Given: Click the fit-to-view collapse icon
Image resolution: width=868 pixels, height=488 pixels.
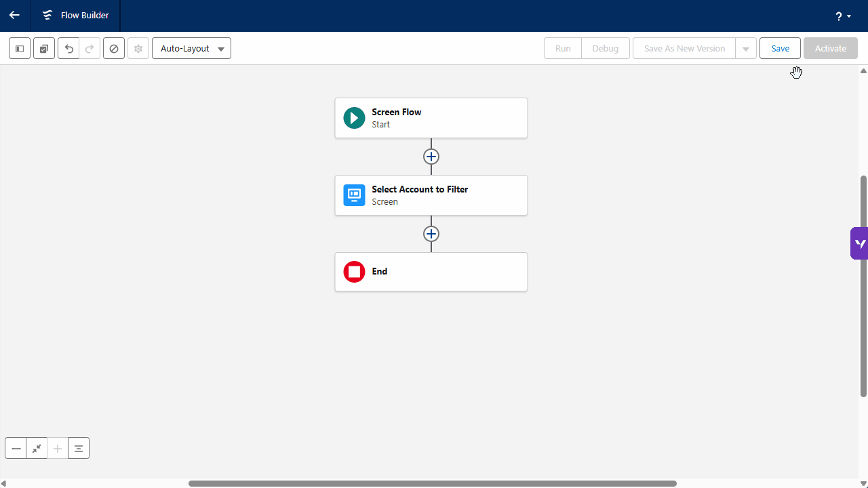Looking at the screenshot, I should click(x=37, y=449).
